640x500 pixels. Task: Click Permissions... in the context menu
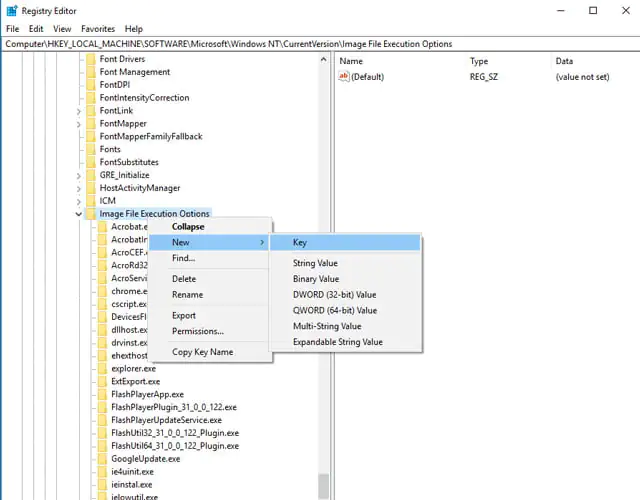197,331
